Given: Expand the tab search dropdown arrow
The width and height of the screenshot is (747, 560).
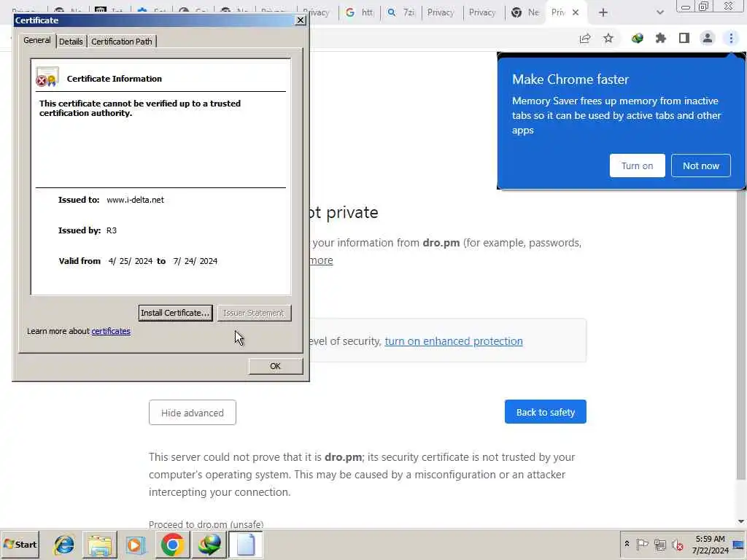Looking at the screenshot, I should tap(659, 12).
